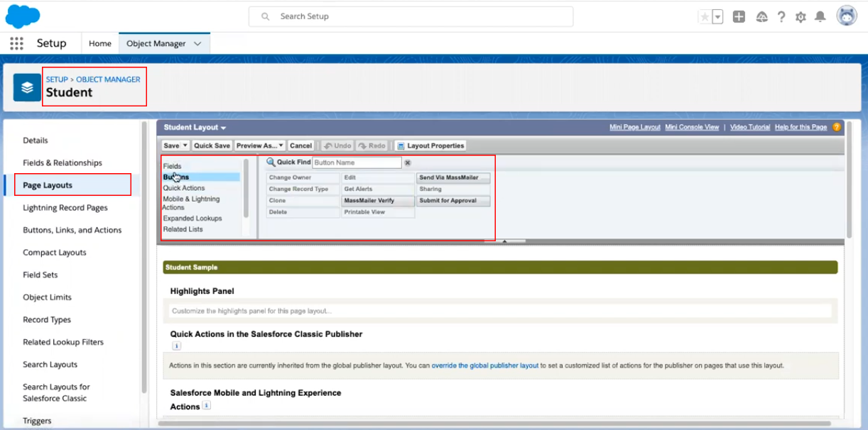Click inside the Search Setup box
The image size is (868, 430).
point(411,16)
